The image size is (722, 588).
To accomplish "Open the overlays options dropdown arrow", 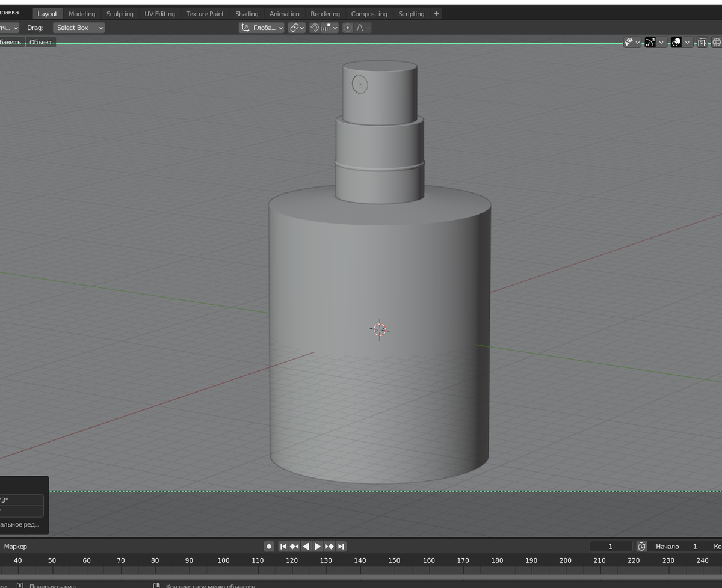I will pyautogui.click(x=687, y=42).
